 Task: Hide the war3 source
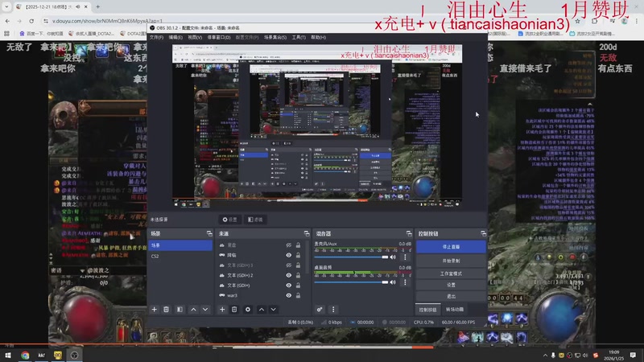[289, 295]
